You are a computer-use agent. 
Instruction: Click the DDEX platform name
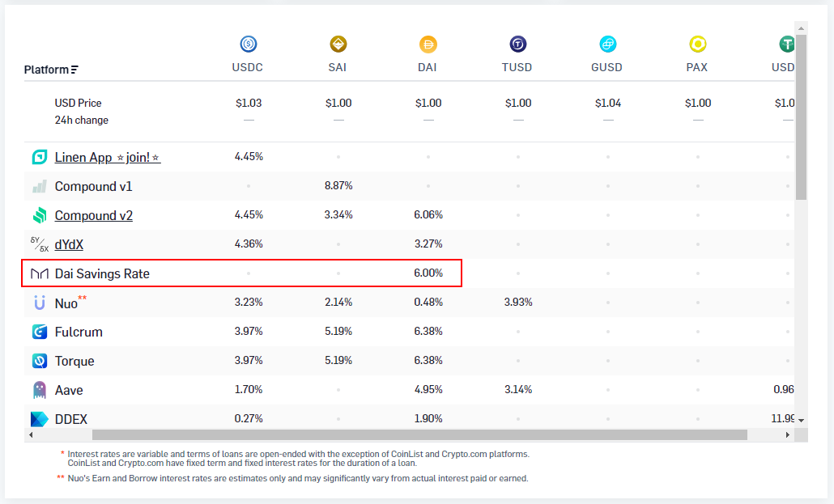(x=70, y=419)
